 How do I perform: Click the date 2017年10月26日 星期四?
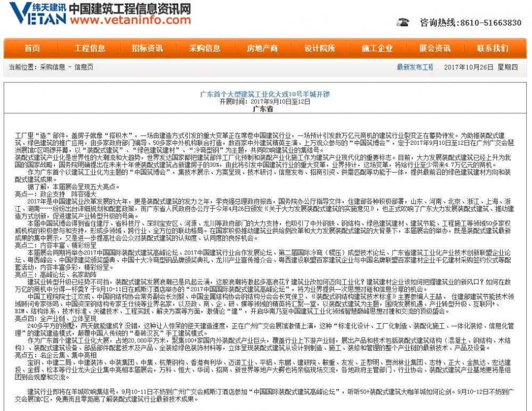[480, 67]
